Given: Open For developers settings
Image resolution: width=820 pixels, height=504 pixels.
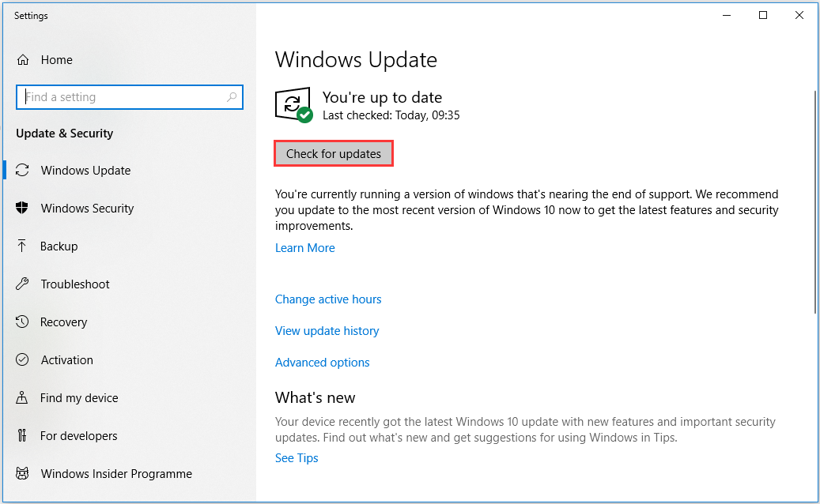Looking at the screenshot, I should pyautogui.click(x=78, y=435).
